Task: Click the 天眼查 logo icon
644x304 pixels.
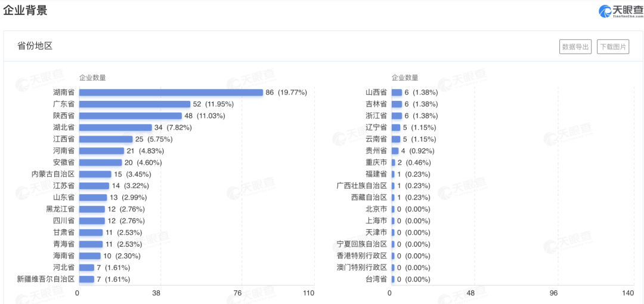Action: [605, 11]
